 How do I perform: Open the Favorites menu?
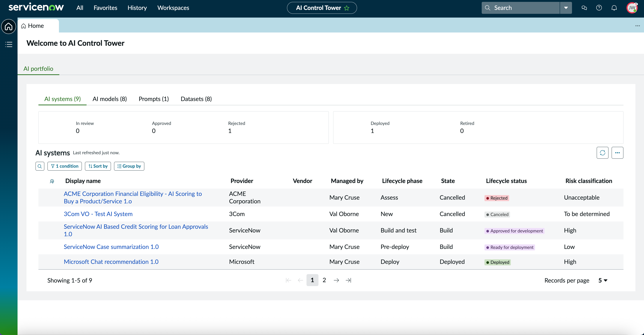(106, 8)
